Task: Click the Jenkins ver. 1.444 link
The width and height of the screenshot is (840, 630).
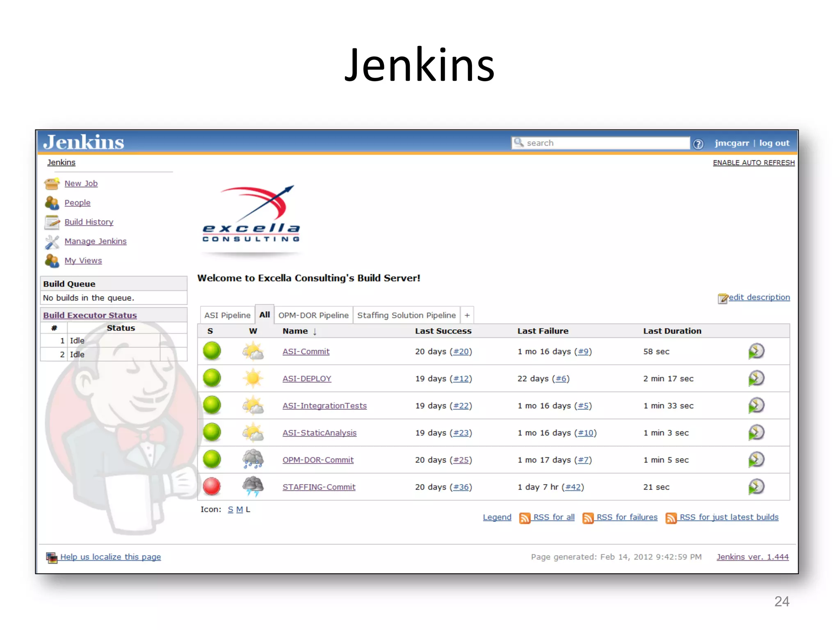Action: [x=753, y=557]
